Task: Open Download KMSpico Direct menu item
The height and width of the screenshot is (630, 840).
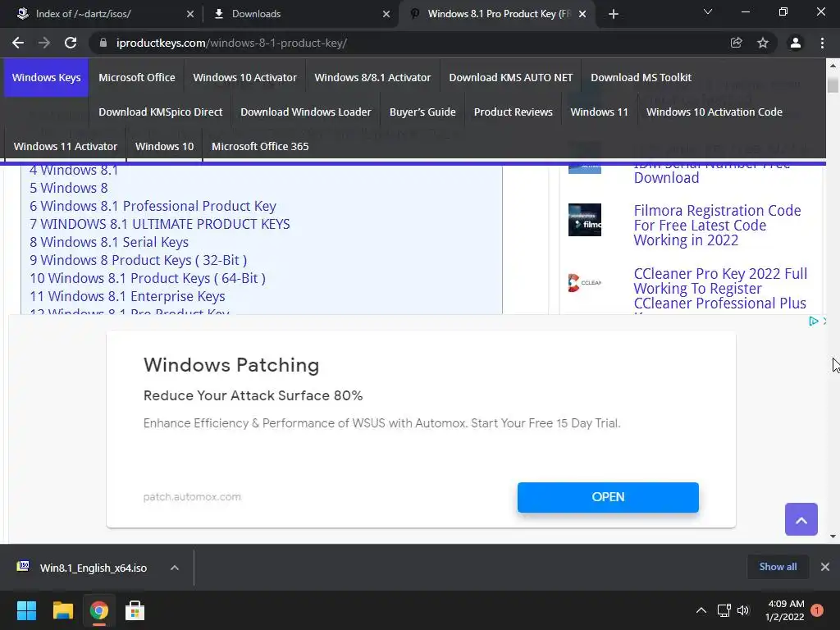Action: 160,112
